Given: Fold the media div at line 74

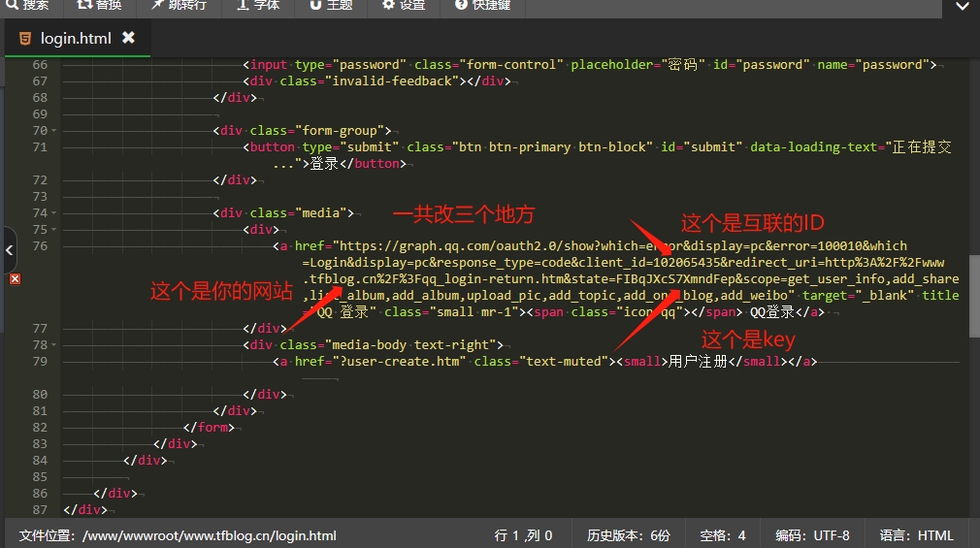Looking at the screenshot, I should (x=53, y=213).
